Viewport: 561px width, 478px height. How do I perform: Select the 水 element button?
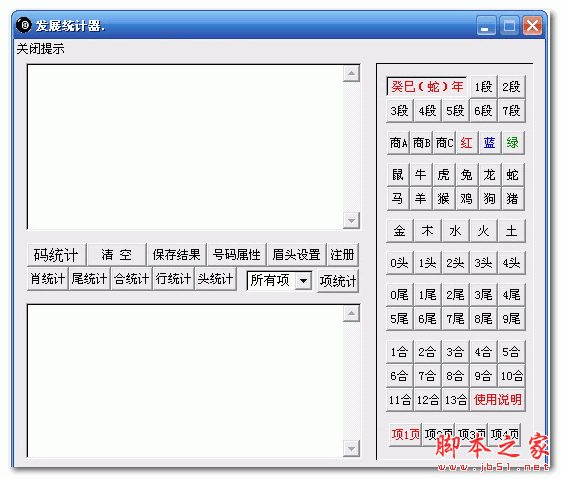click(x=455, y=231)
